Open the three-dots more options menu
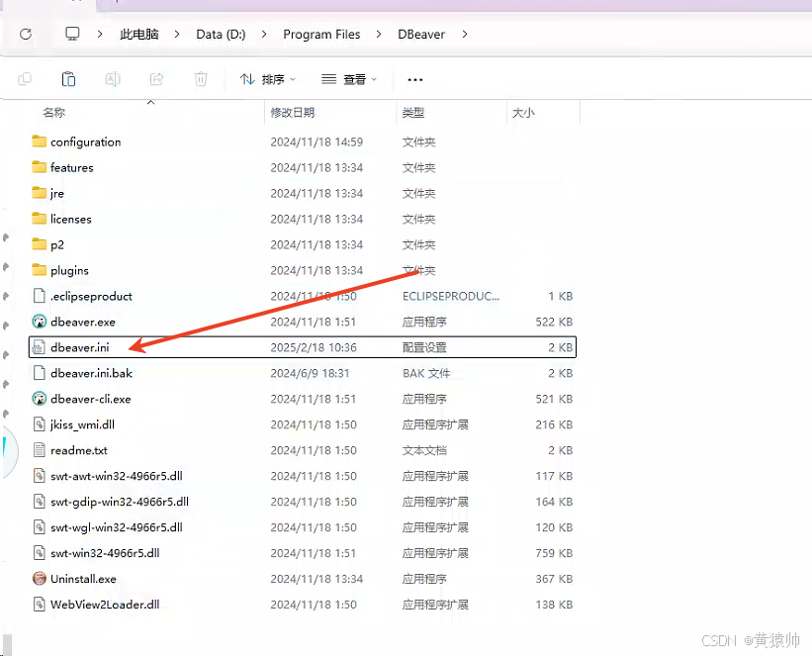 point(414,80)
